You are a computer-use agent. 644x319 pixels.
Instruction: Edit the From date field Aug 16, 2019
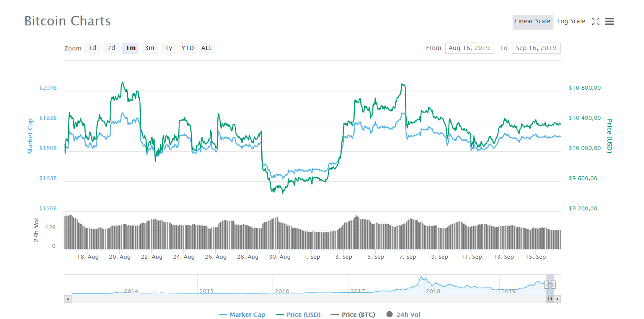click(x=469, y=48)
